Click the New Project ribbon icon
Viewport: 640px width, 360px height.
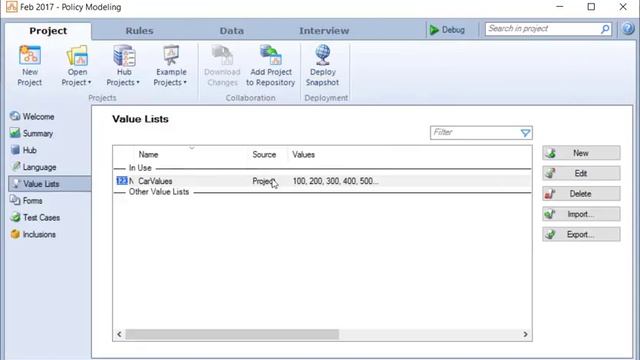30,65
